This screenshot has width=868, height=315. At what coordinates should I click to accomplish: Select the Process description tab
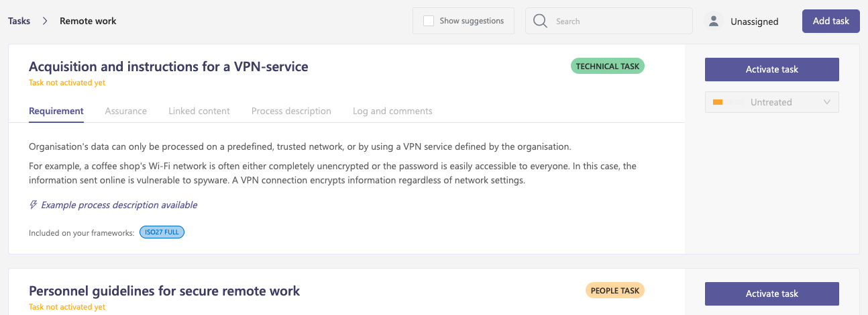[291, 111]
